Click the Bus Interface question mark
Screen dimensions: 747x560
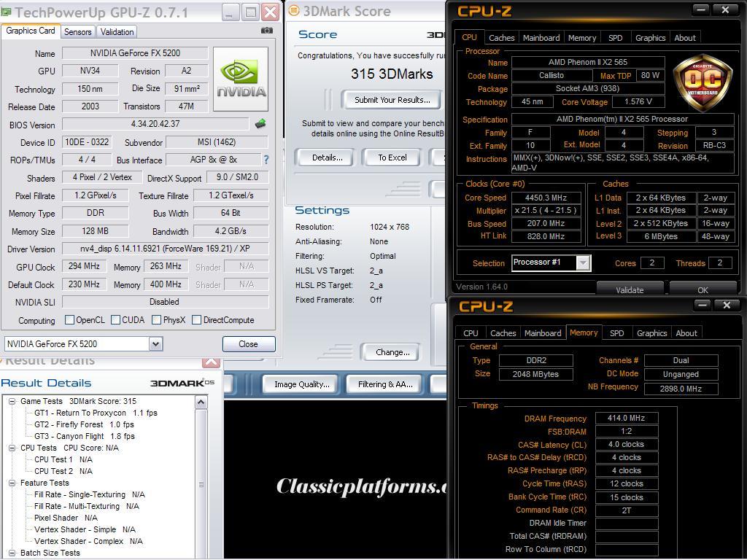266,160
